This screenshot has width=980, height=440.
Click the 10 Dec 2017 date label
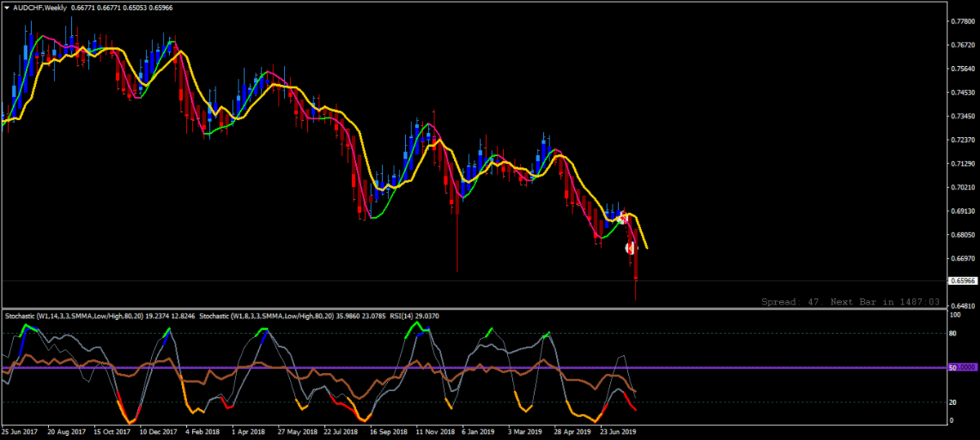pos(158,431)
